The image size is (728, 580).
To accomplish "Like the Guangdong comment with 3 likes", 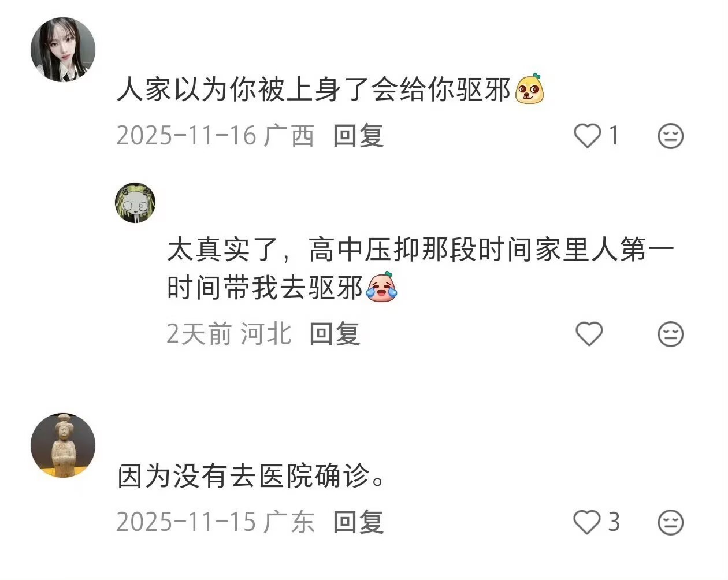I will click(588, 522).
